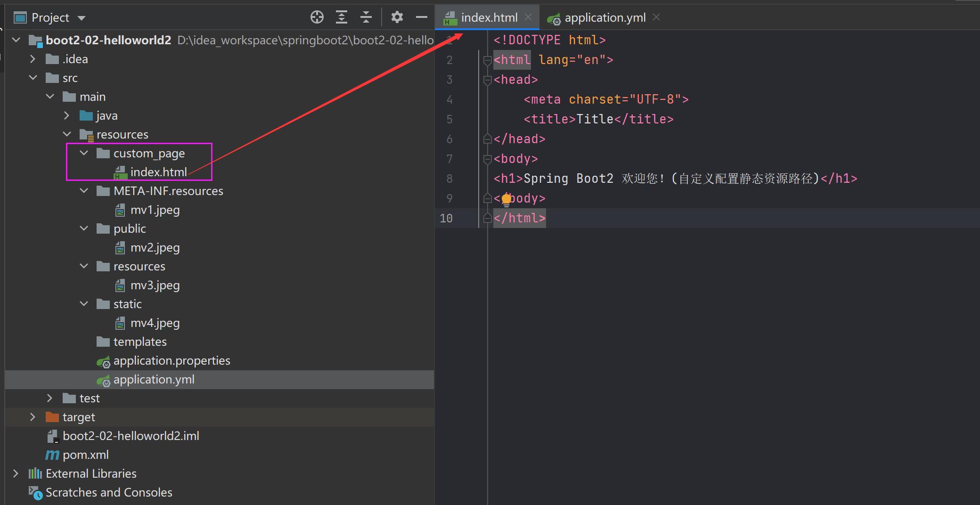This screenshot has width=980, height=505.
Task: Collapse the resources root folder chevron
Action: (x=67, y=134)
